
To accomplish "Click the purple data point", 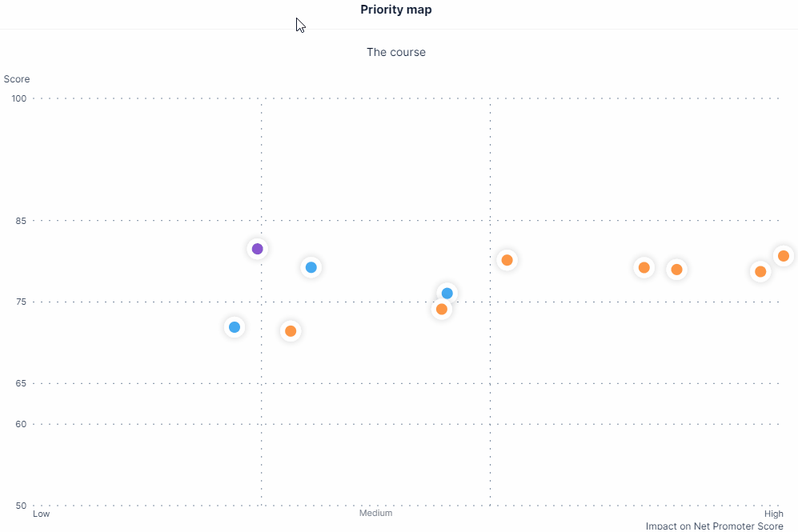I will pyautogui.click(x=258, y=249).
